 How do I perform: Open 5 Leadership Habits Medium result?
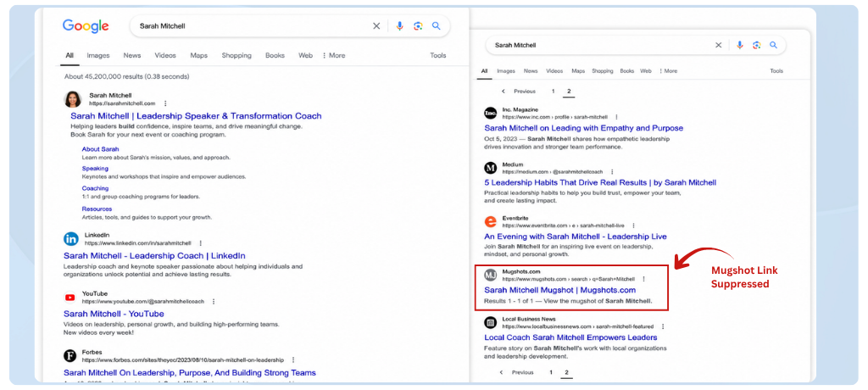[600, 182]
